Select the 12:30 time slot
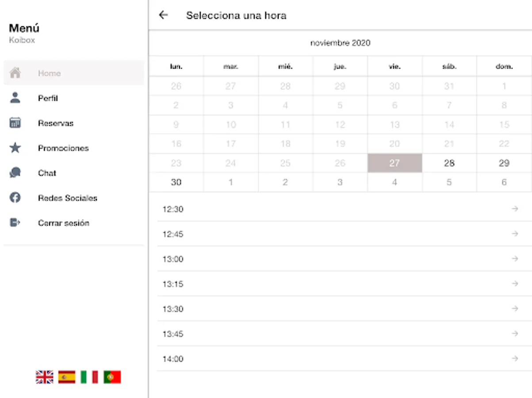Viewport: 532px width, 398px height. click(173, 209)
